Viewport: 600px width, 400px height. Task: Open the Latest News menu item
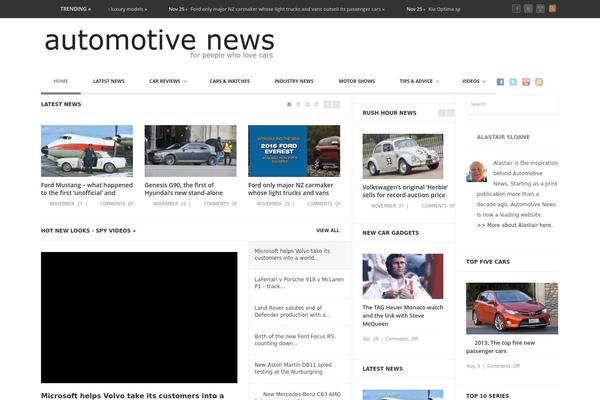point(109,81)
